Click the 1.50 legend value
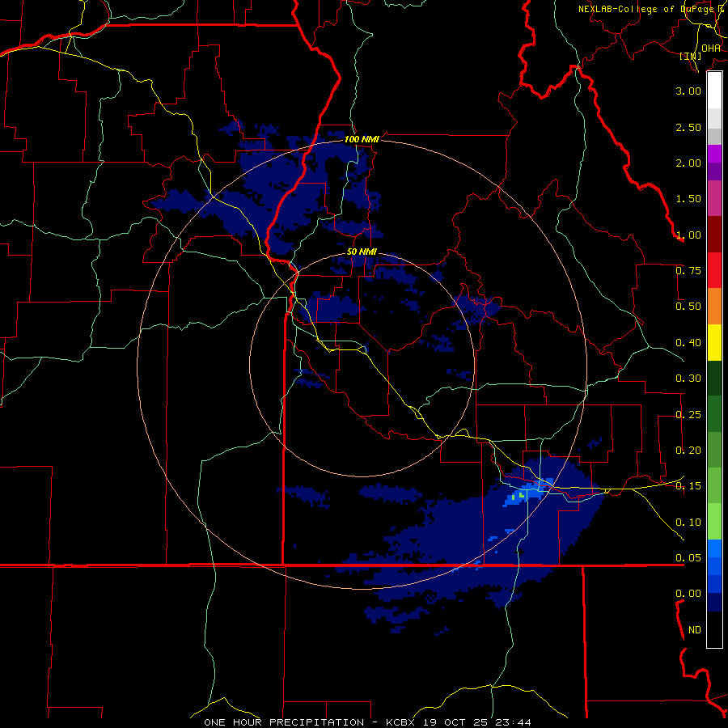The width and height of the screenshot is (728, 728). [x=688, y=199]
